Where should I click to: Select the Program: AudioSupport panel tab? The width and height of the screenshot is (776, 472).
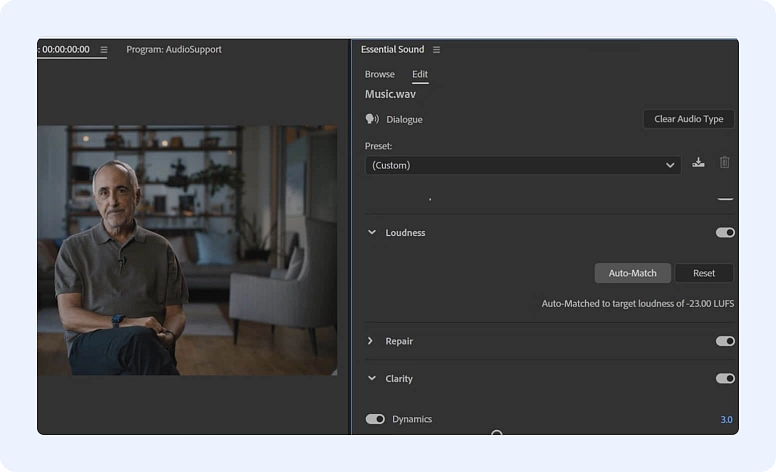(x=174, y=50)
